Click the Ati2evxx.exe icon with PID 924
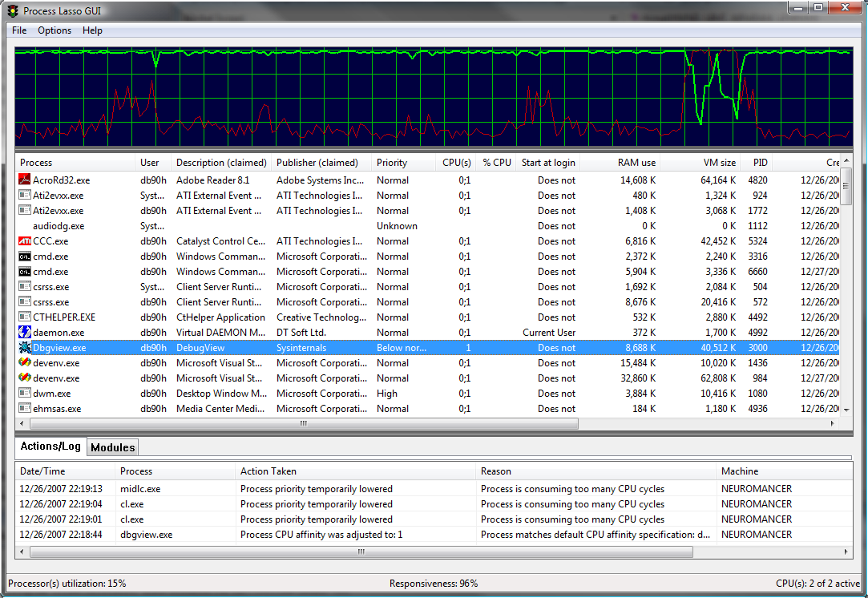This screenshot has height=598, width=868. pos(24,196)
